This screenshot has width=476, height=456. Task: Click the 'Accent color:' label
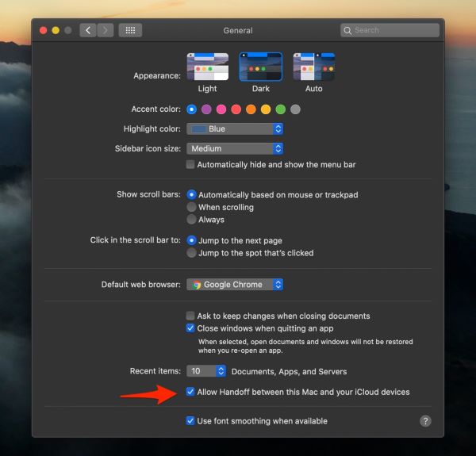[156, 109]
